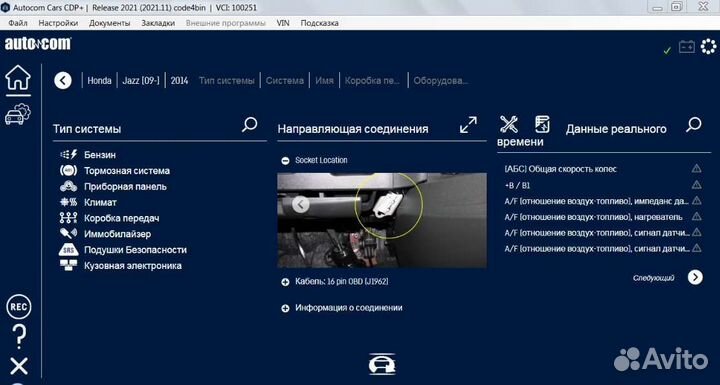The width and height of the screenshot is (720, 385).
Task: Select Тормозная система ABS icon
Action: point(68,170)
